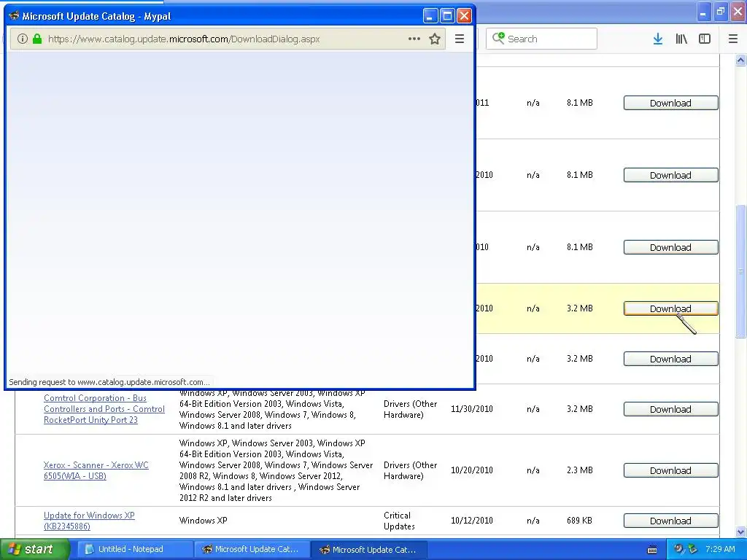The height and width of the screenshot is (560, 747).
Task: Click the 2.3 MB size cell
Action: point(580,470)
